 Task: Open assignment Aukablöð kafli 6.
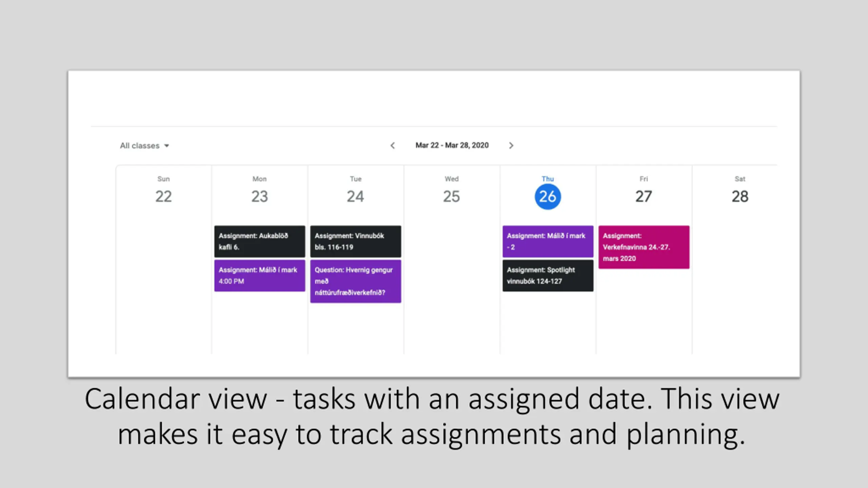point(260,241)
